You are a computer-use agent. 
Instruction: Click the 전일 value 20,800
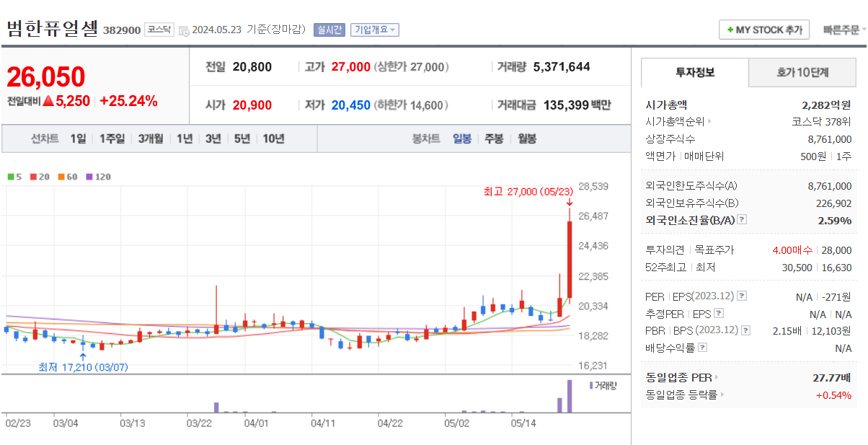click(x=252, y=67)
